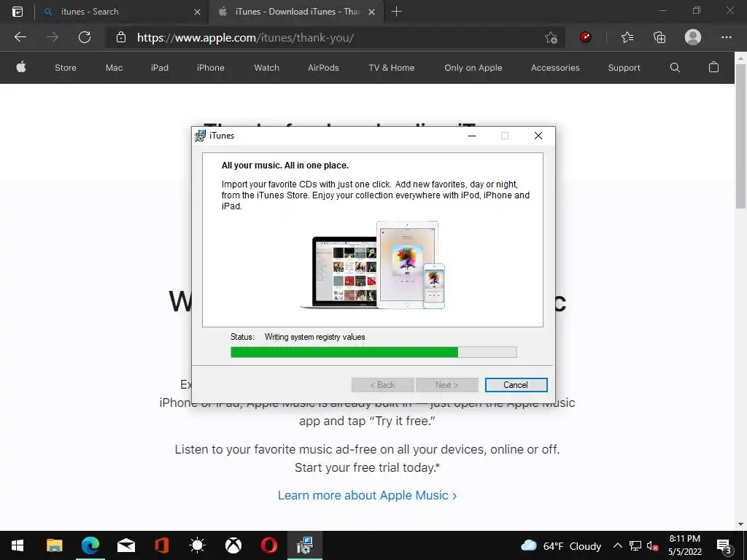
Task: Open the Mac menu item
Action: pos(114,68)
